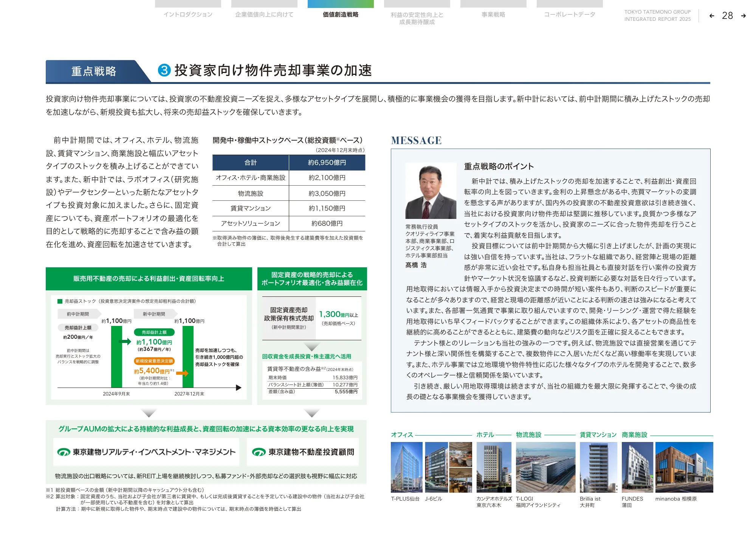The width and height of the screenshot is (756, 535).
Task: Open the イントロダクション tab
Action: click(x=188, y=15)
